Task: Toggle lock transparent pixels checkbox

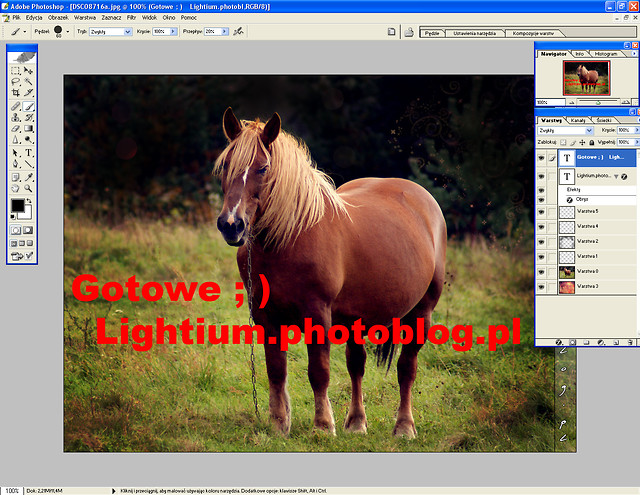Action: [x=563, y=142]
